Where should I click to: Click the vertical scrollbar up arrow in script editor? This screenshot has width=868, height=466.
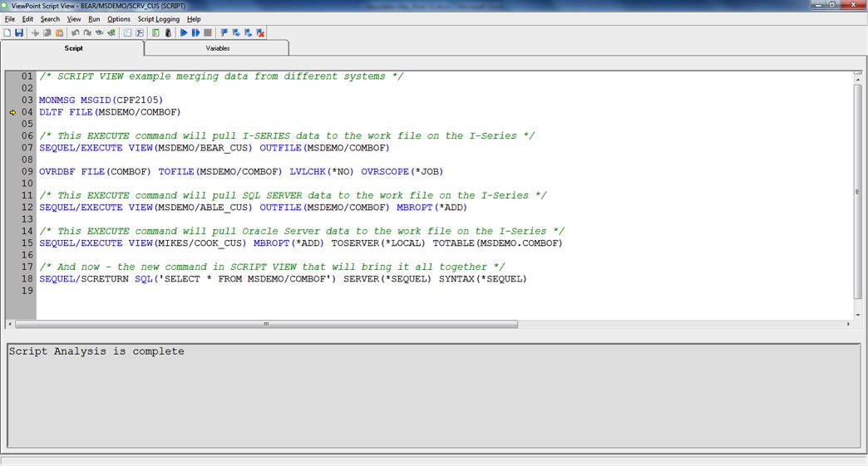857,79
